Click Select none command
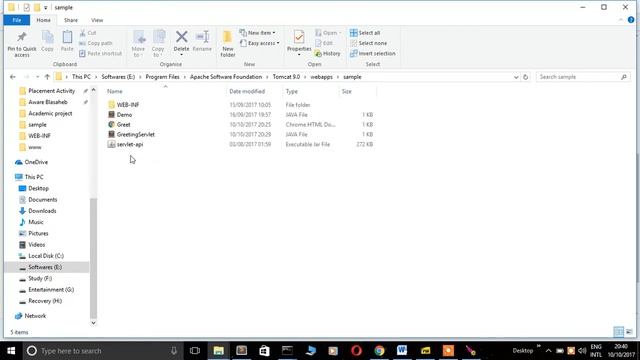 pos(368,43)
